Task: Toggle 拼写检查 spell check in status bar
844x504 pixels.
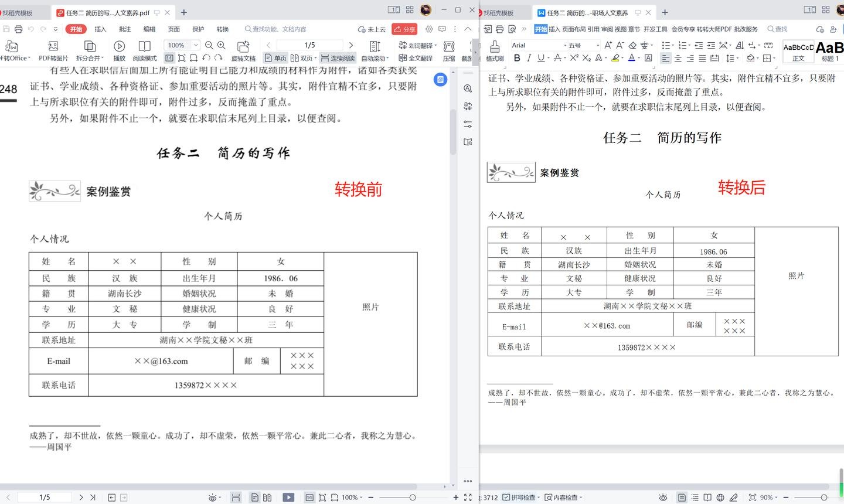Action: [519, 498]
